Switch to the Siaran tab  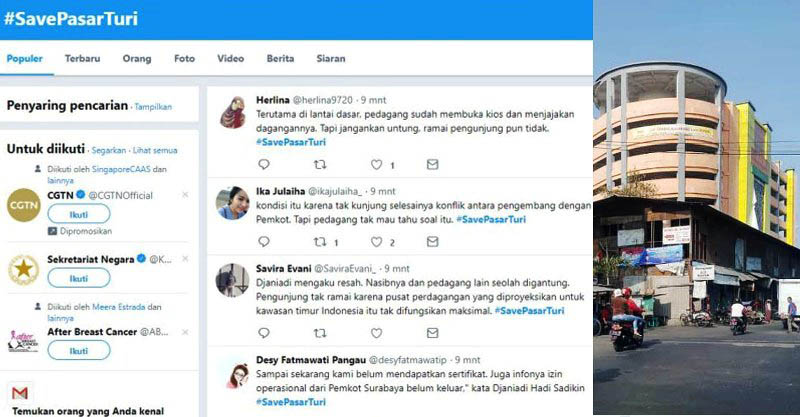(x=331, y=59)
